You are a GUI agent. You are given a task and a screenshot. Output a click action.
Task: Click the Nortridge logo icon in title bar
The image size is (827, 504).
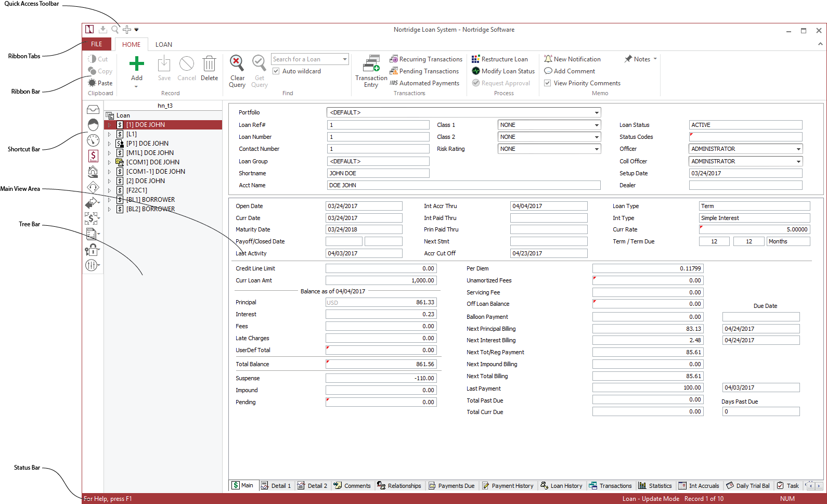[x=89, y=30]
